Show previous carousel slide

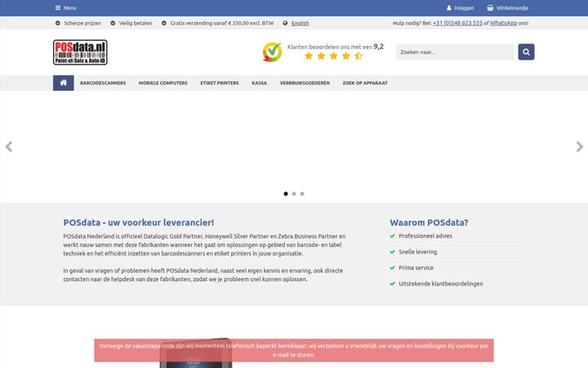tap(9, 146)
